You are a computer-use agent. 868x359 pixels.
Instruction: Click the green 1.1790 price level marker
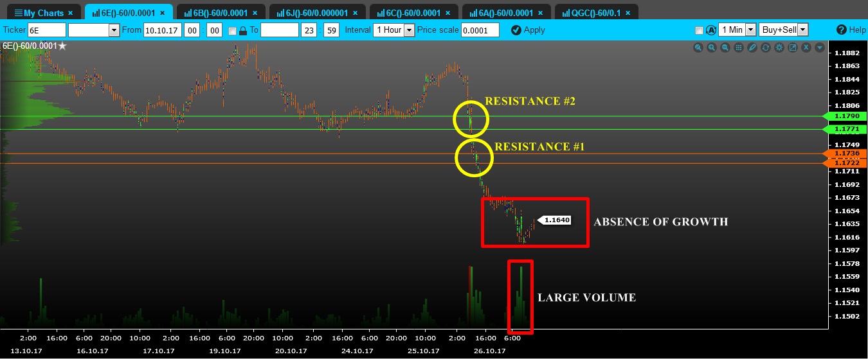click(x=844, y=116)
